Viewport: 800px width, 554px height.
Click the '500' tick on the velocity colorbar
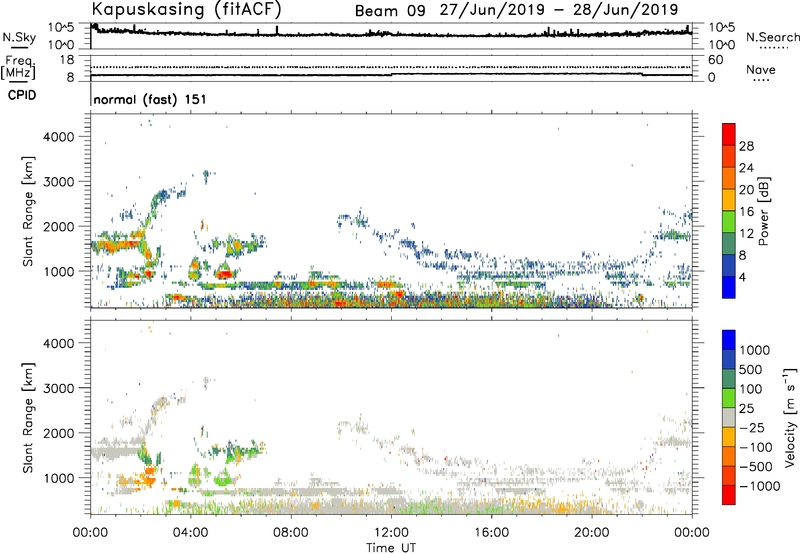click(x=752, y=369)
